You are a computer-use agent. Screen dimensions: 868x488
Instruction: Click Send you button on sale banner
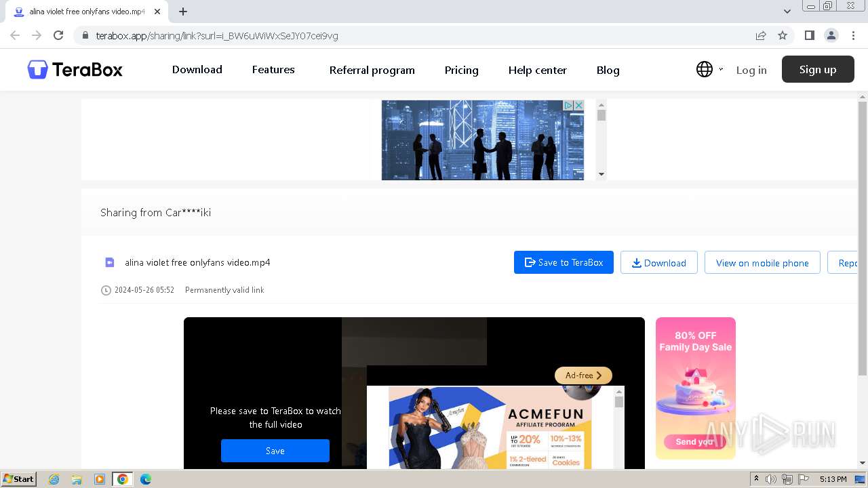694,442
